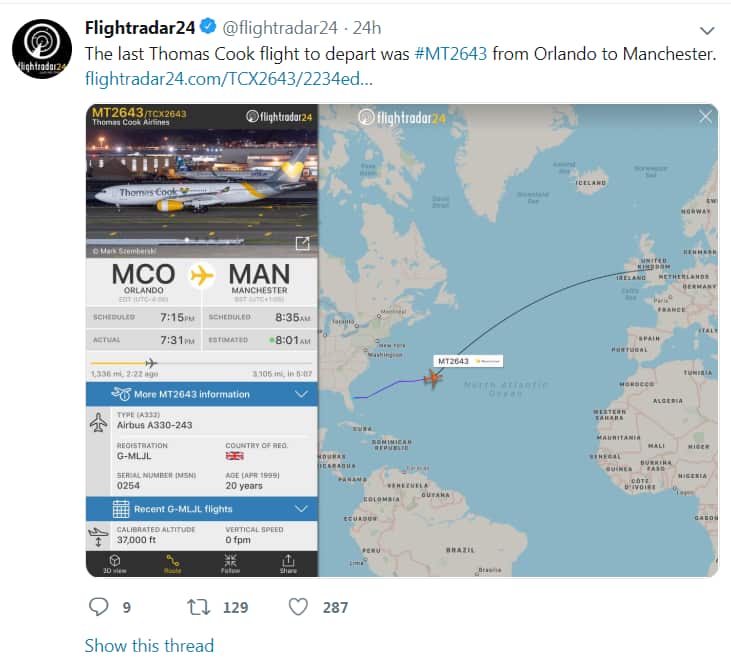
Task: Expand More MT2643 information section
Action: [x=201, y=394]
